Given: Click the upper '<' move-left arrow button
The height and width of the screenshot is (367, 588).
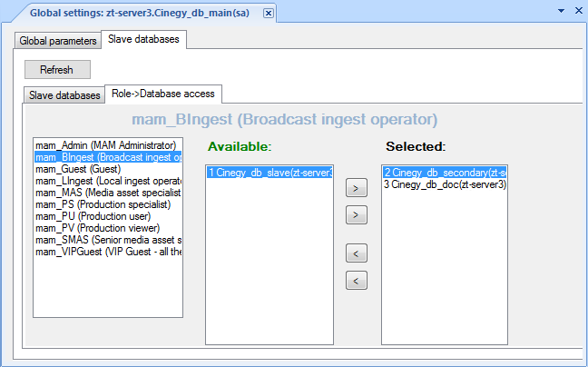Looking at the screenshot, I should 357,253.
